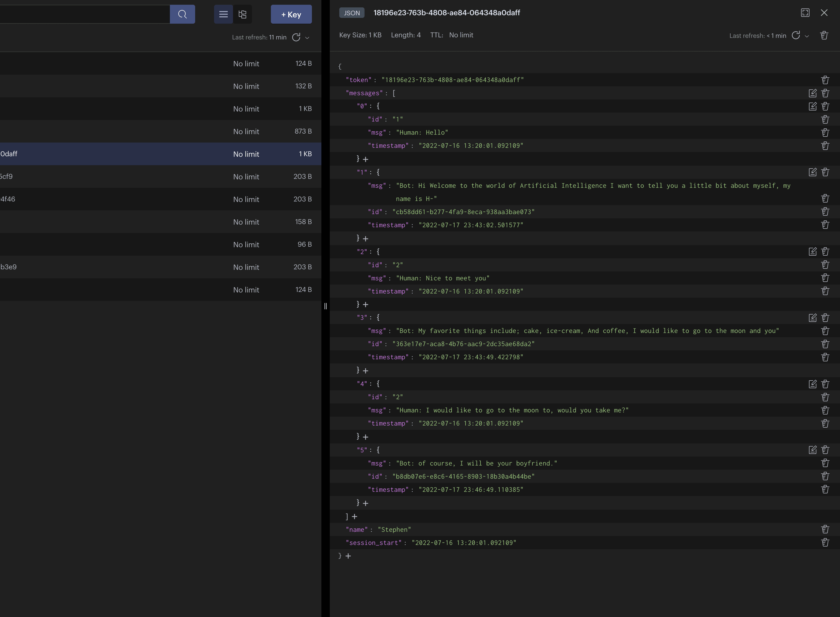Viewport: 840px width, 617px height.
Task: Click the token value string
Action: 453,80
